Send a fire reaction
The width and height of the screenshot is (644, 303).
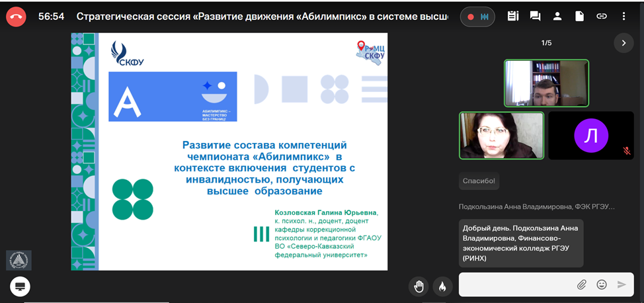click(x=442, y=286)
